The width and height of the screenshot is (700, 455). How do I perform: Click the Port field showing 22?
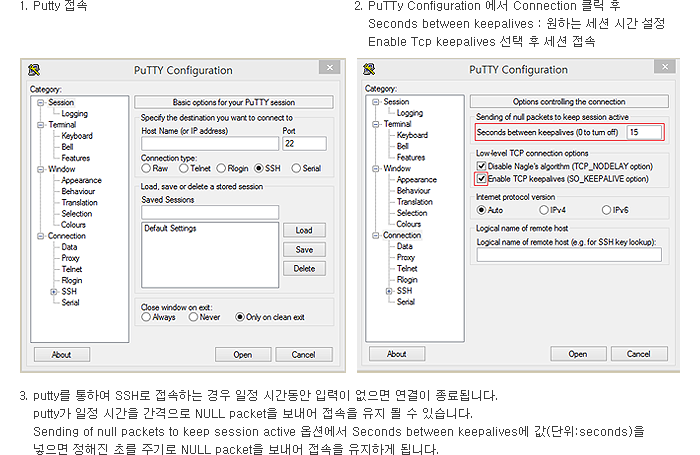click(x=304, y=144)
